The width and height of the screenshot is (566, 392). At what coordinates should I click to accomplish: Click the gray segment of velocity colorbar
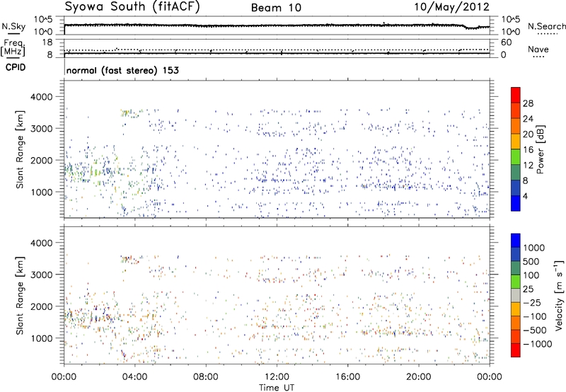pyautogui.click(x=516, y=295)
